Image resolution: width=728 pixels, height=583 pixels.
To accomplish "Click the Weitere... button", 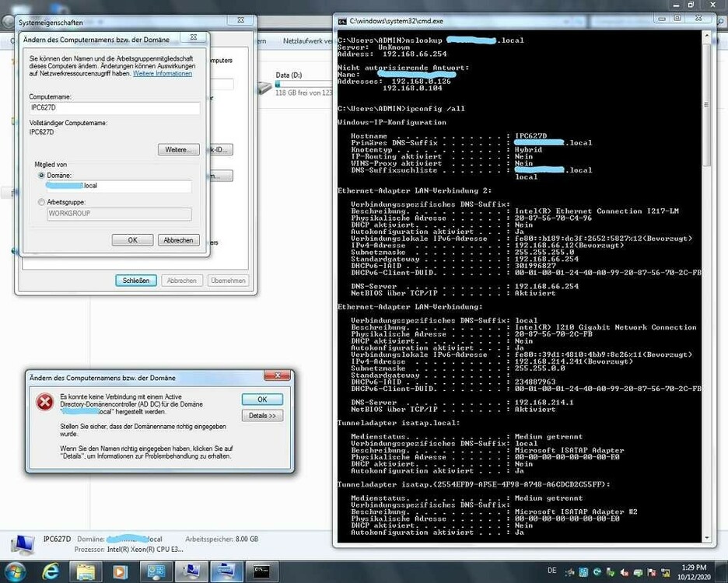I will [178, 149].
